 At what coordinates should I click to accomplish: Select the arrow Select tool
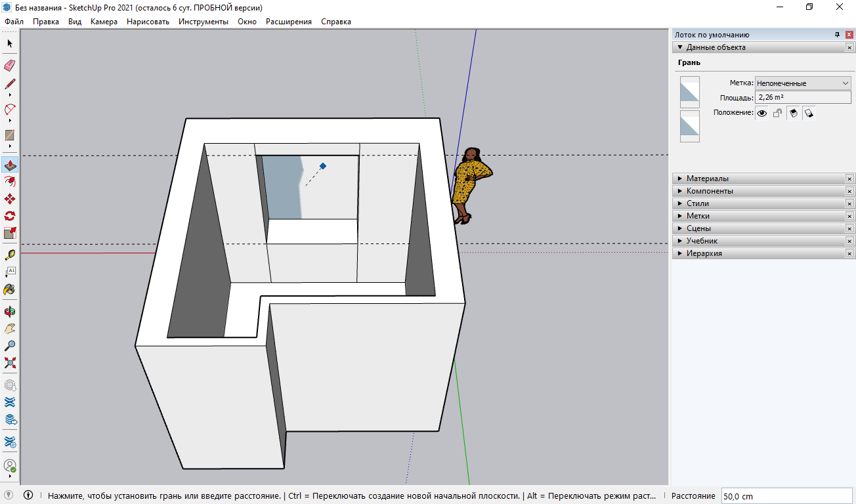[x=10, y=43]
